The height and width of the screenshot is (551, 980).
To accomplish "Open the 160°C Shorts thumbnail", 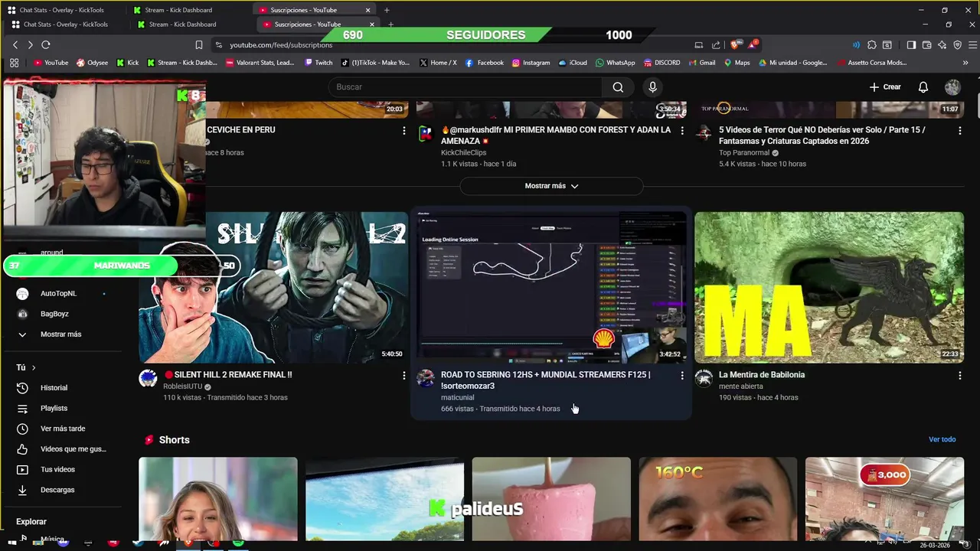I will [x=717, y=500].
